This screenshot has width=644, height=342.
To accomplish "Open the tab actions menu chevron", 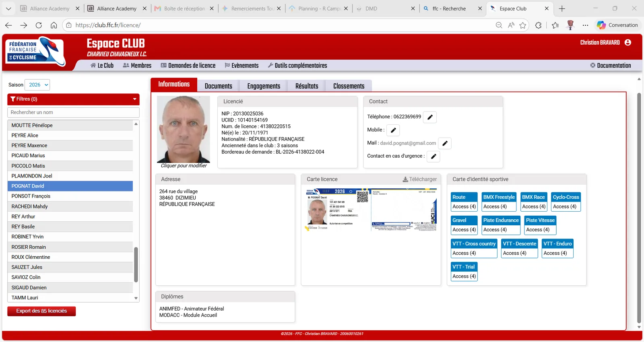I will click(x=8, y=8).
